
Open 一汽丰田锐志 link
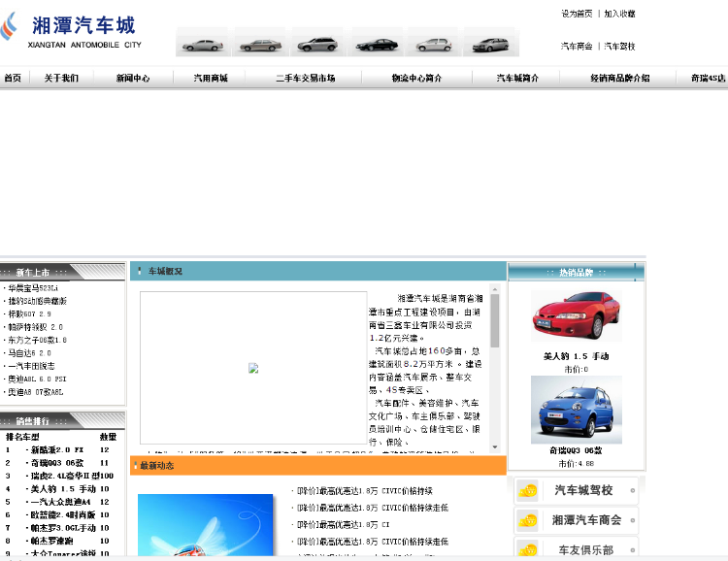tap(31, 366)
